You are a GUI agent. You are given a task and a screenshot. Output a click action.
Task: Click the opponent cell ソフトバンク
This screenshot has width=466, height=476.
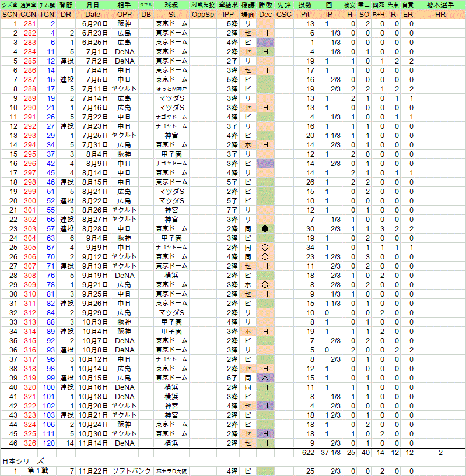point(132,471)
